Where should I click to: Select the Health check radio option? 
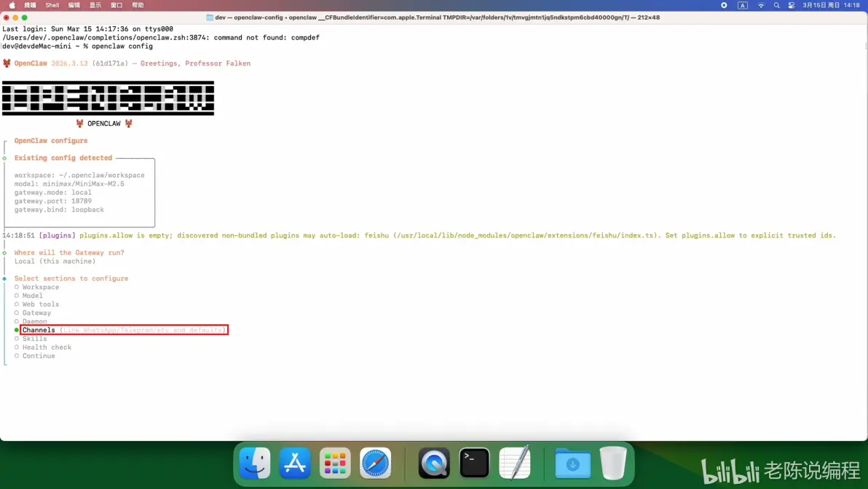point(17,347)
